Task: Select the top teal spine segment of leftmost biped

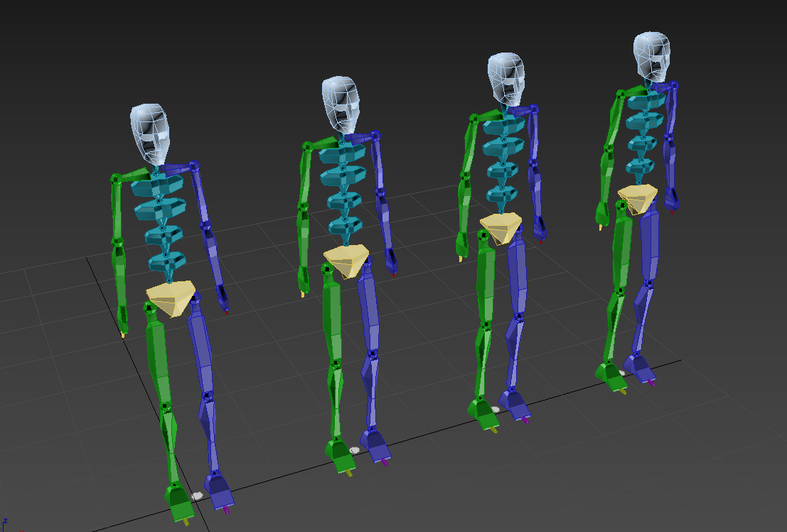Action: point(156,185)
